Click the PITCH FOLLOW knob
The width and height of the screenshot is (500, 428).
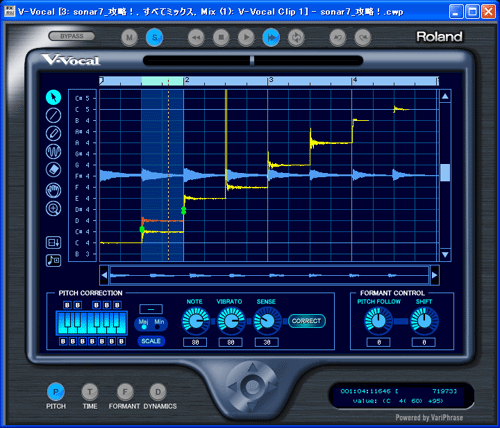tap(378, 321)
